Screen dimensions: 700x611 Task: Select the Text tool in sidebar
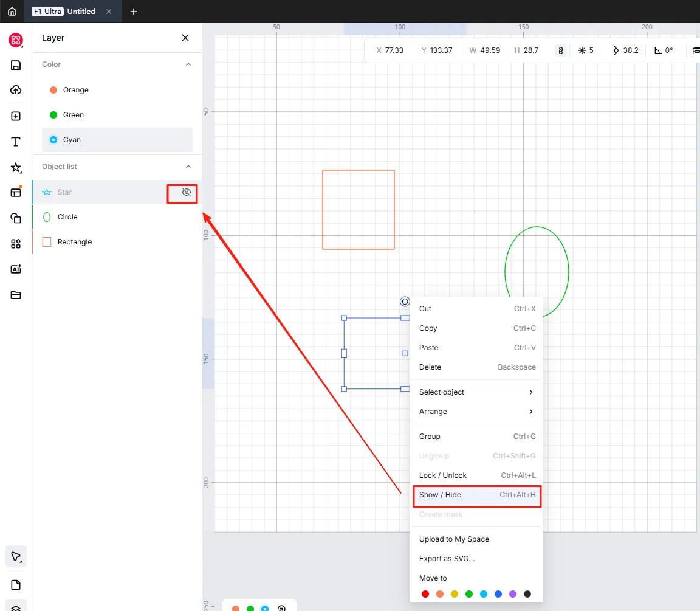(16, 142)
